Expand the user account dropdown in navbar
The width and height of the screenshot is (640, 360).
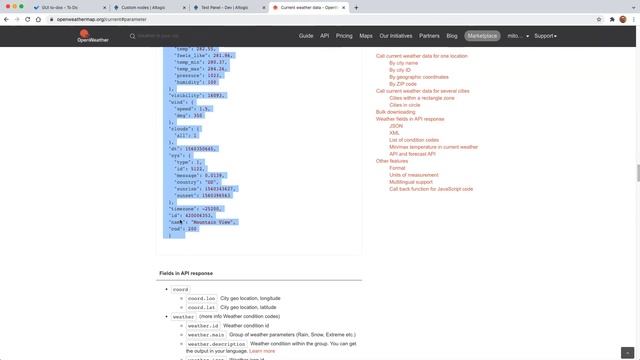(518, 36)
